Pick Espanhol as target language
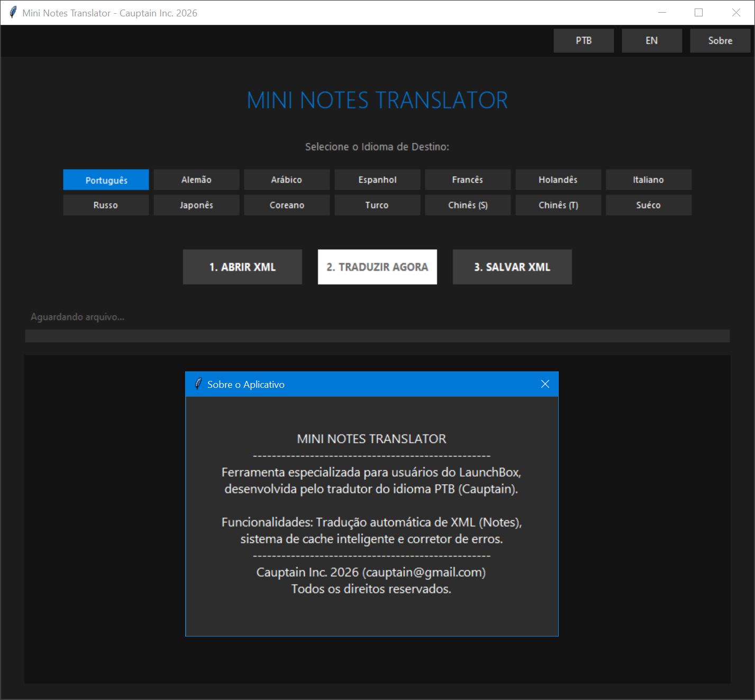Viewport: 755px width, 700px height. (377, 180)
